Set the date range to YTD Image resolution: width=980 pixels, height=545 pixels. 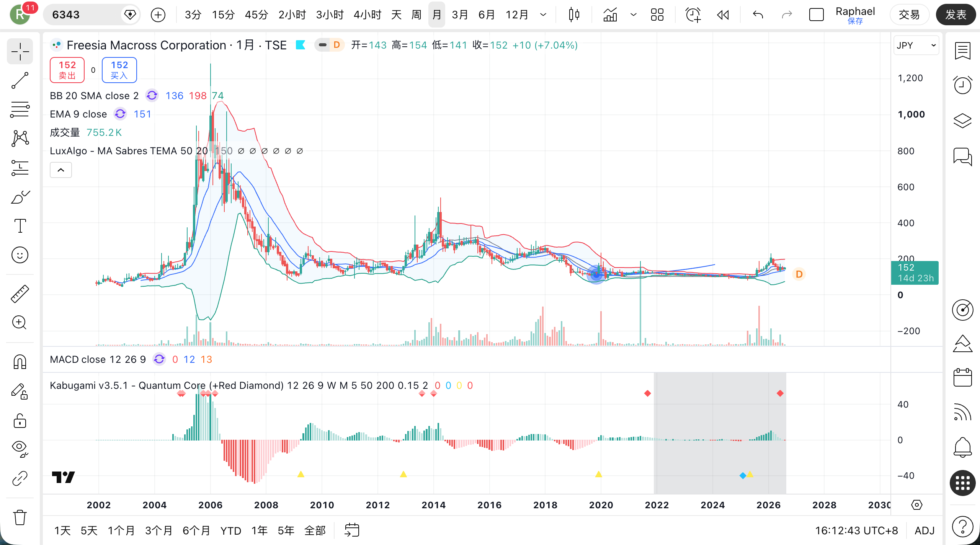tap(231, 530)
